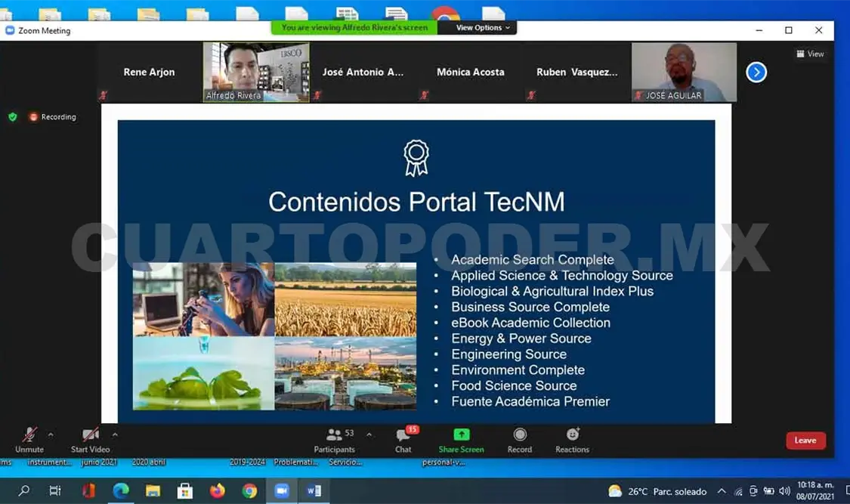This screenshot has height=504, width=850.
Task: Click 'Food Science Source' on the slide
Action: click(x=514, y=385)
